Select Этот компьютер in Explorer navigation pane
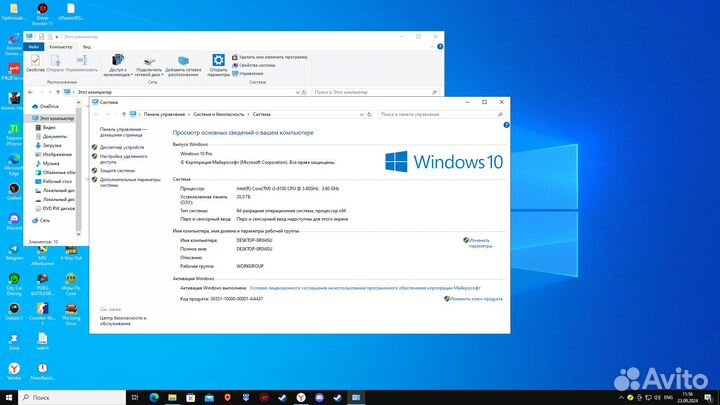Viewport: 720px width, 405px height. pos(53,118)
